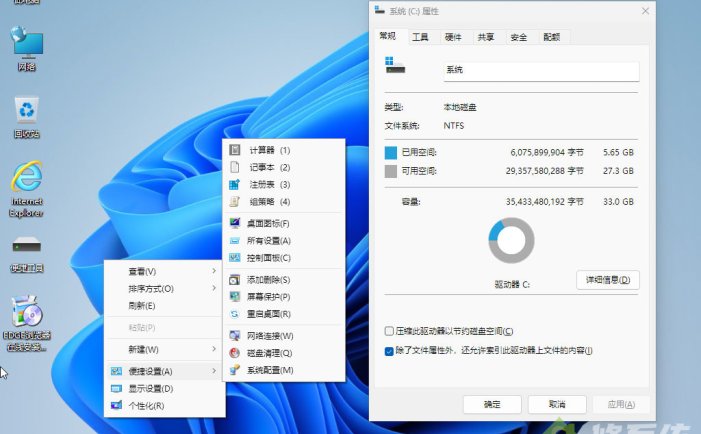Click the disk cleanup icon beside 磁盘清理(Q)

[x=235, y=353]
